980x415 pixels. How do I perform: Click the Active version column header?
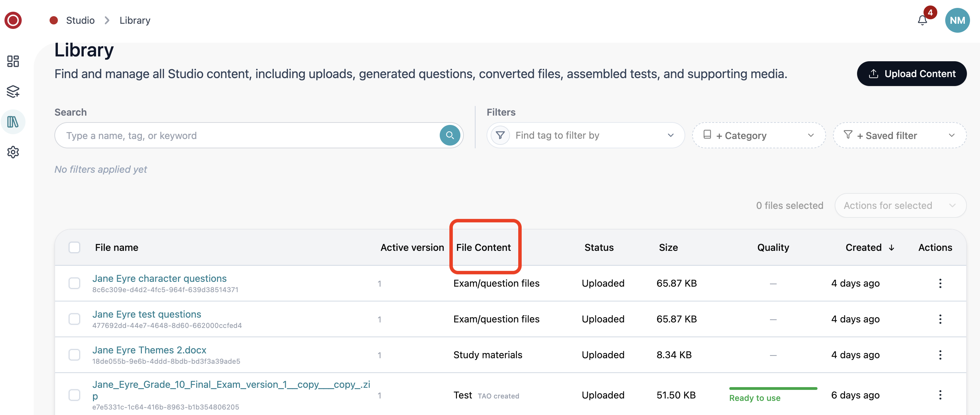(412, 247)
